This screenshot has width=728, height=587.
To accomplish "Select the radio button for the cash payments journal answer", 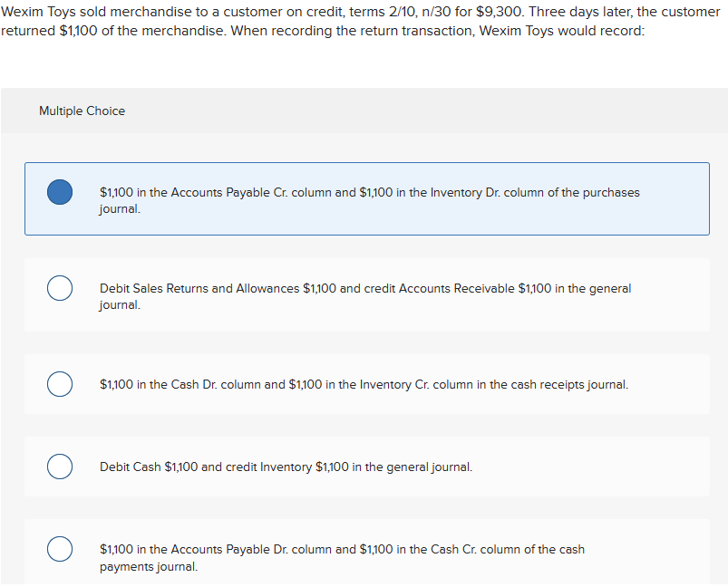I will pos(59,549).
